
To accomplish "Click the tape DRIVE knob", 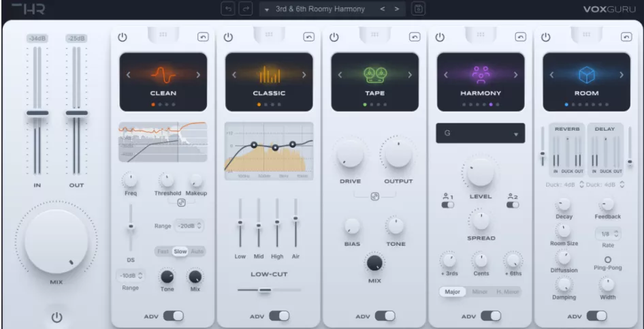I will coord(351,155).
